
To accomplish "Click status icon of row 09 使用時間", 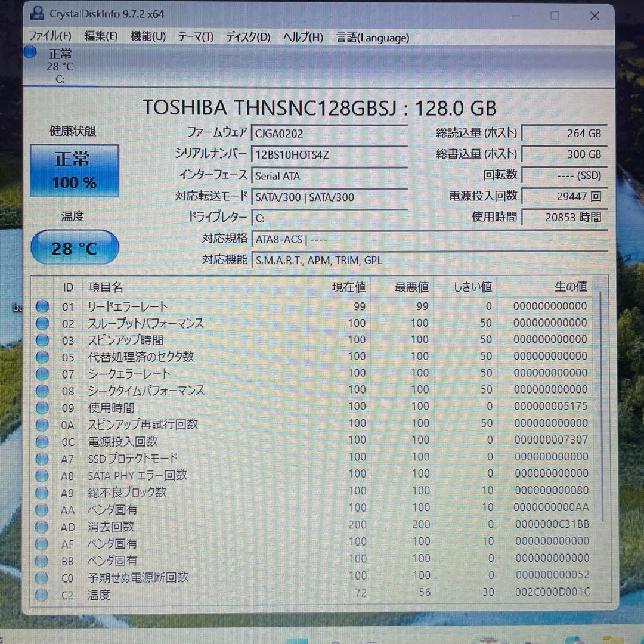I will pyautogui.click(x=42, y=408).
